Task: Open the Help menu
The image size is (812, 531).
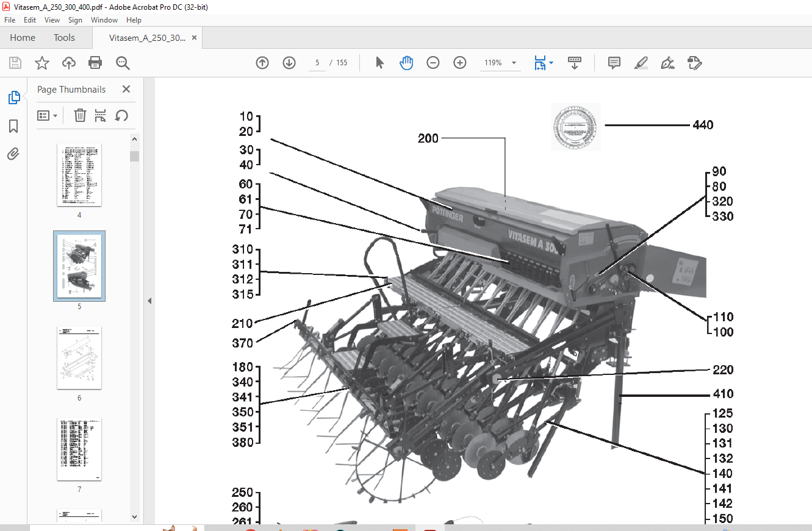Action: coord(134,20)
